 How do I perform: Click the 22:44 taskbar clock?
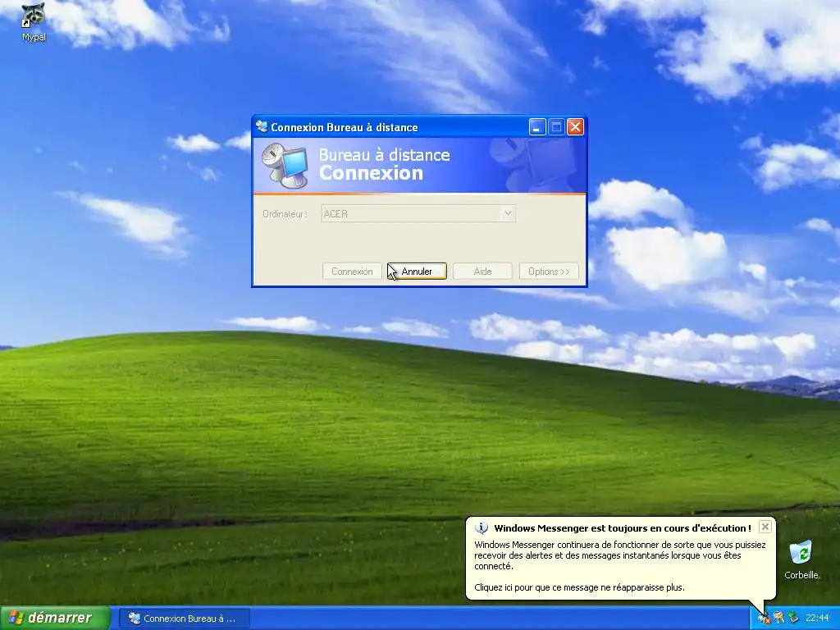point(817,619)
